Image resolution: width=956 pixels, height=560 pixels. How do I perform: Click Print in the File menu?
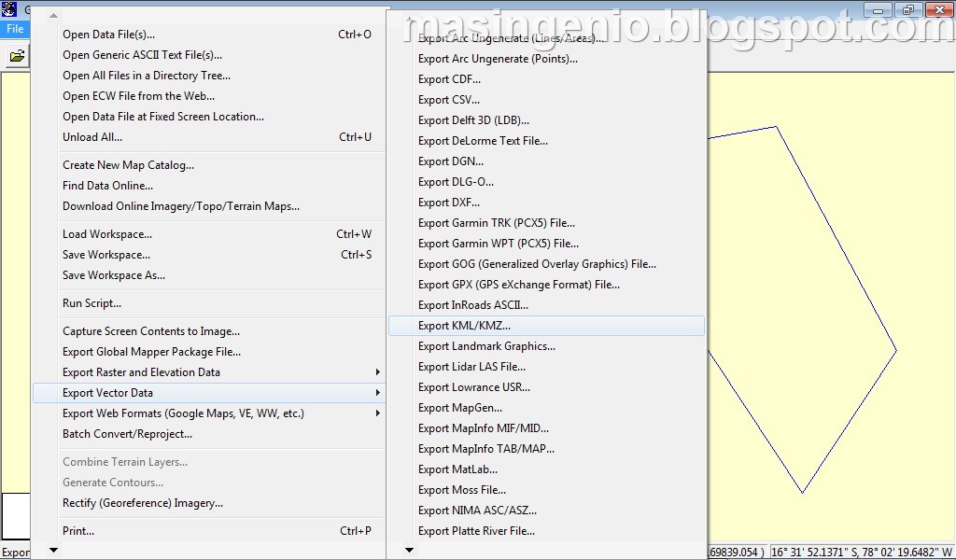(x=77, y=530)
